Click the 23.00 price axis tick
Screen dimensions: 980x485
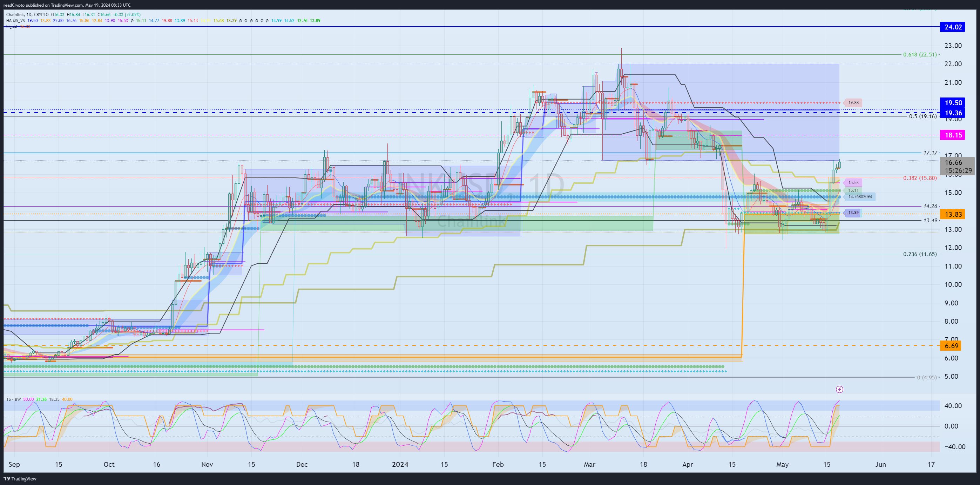[x=953, y=46]
